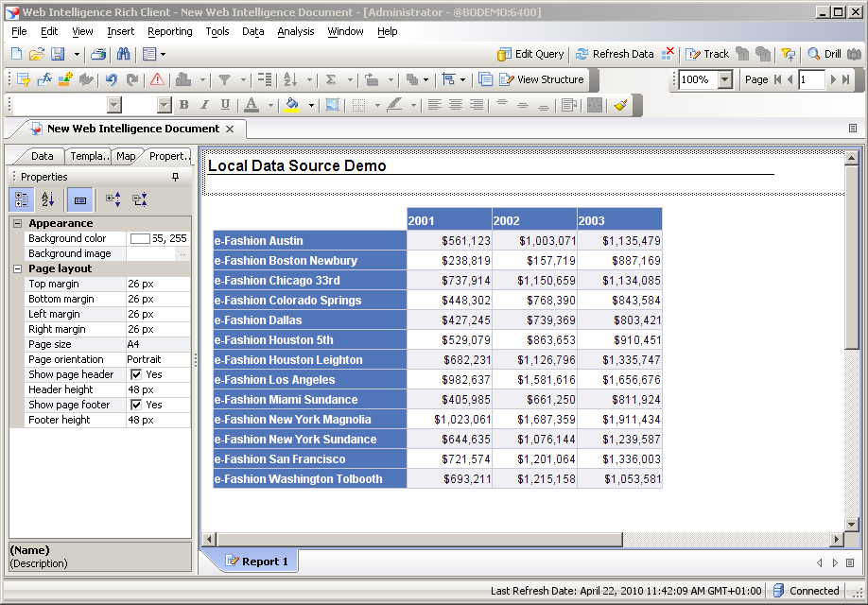Viewport: 868px width, 605px height.
Task: Select the e-Fashion Los Angeles row header
Action: click(x=310, y=380)
